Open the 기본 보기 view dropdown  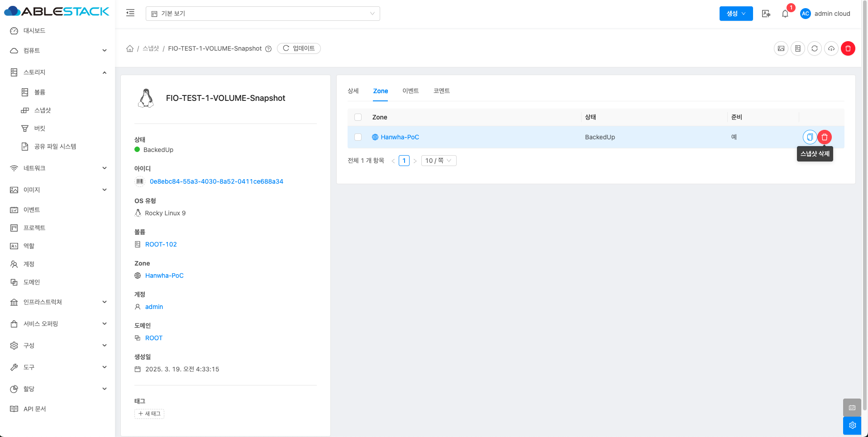[262, 14]
